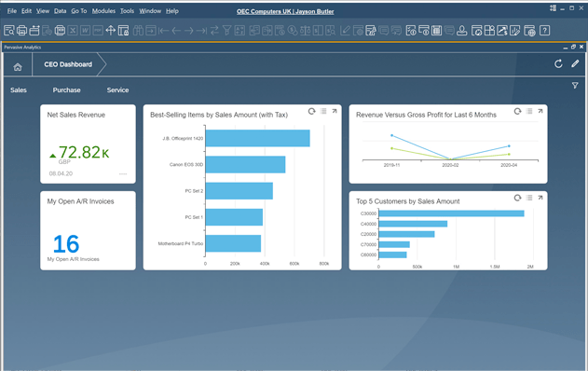Click the Layout Designer pencil toolbar icon
The image size is (588, 371).
[345, 31]
